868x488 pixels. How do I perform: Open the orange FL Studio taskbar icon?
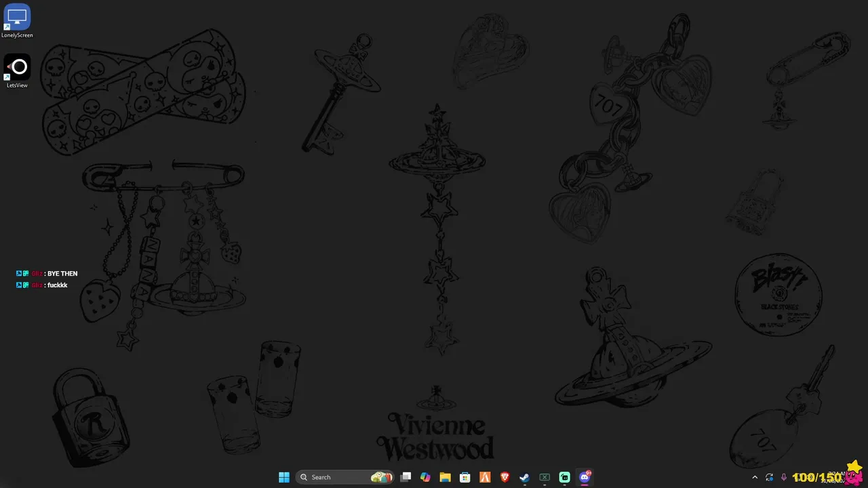coord(485,477)
